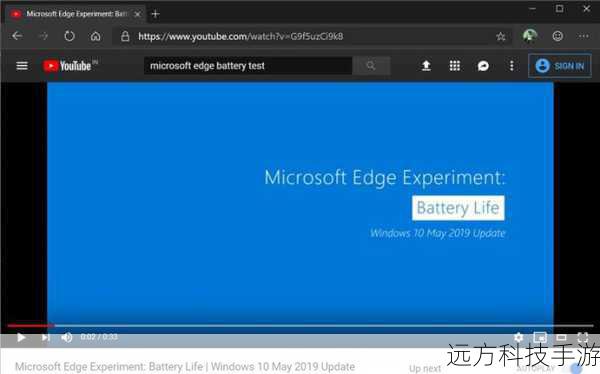Screen dimensions: 600x374
Task: Open the YouTube hamburger guide menu
Action: [22, 66]
